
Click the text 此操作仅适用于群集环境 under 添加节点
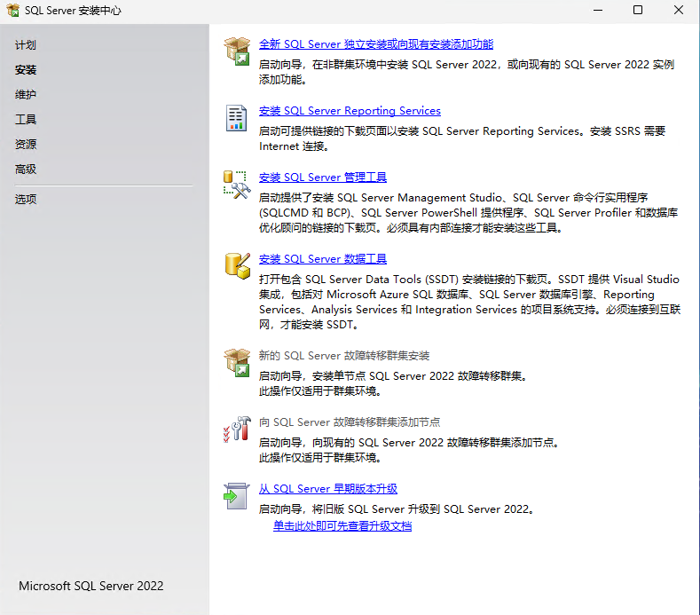click(x=319, y=458)
